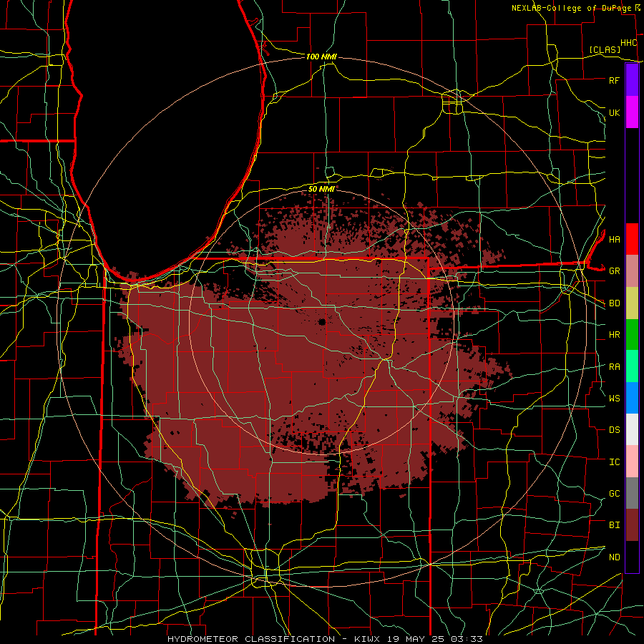
Task: Click the RF legend label
Action: pyautogui.click(x=614, y=80)
